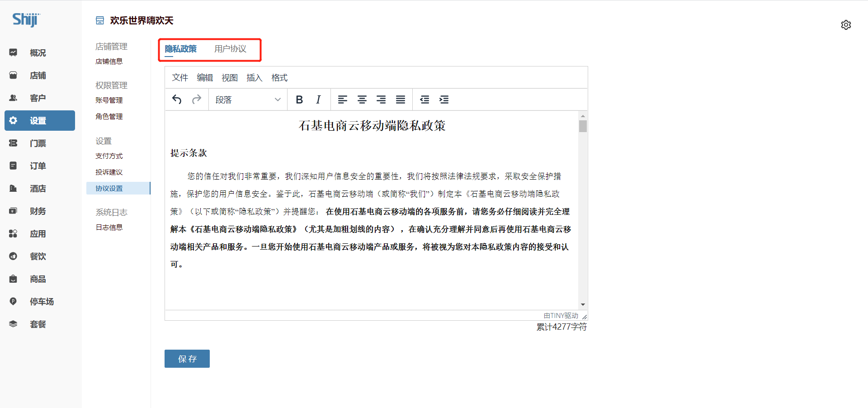Viewport: 868px width, 408px height.
Task: Toggle bold formatting
Action: point(299,100)
